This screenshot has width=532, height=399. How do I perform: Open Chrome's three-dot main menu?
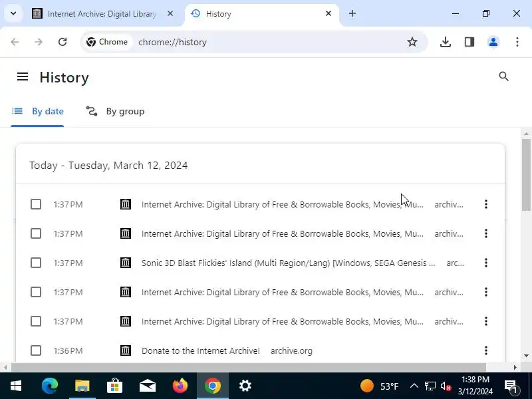tap(517, 42)
